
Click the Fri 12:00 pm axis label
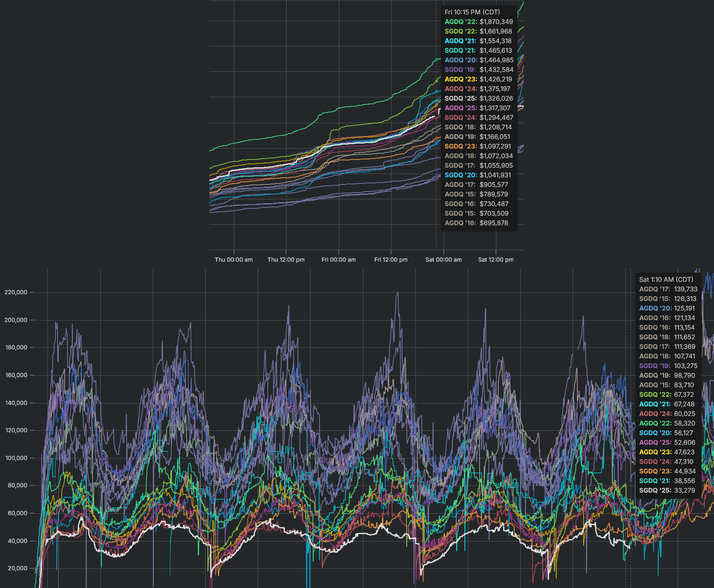point(391,260)
